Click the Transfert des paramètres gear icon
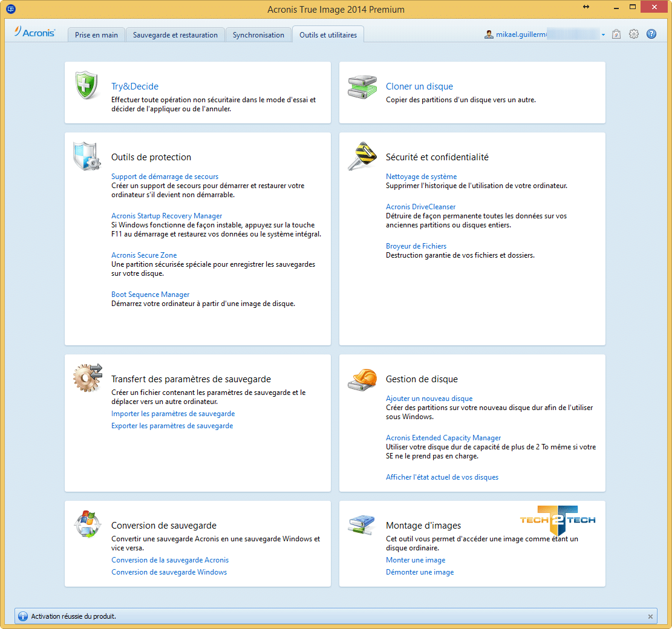 [x=87, y=378]
